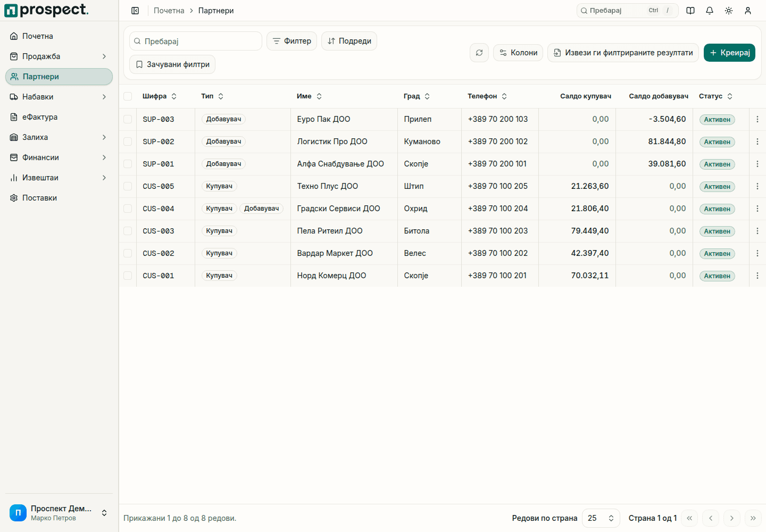Click the Креирај button
The width and height of the screenshot is (766, 532).
pos(729,53)
